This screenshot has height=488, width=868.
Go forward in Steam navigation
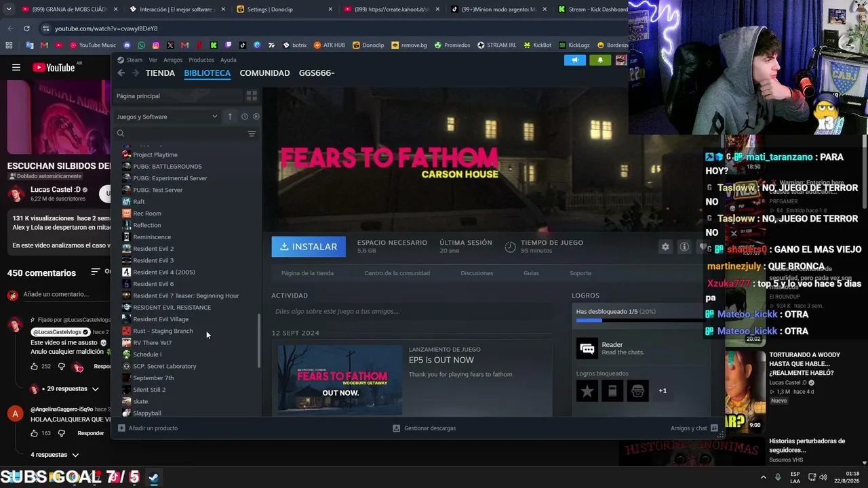135,73
